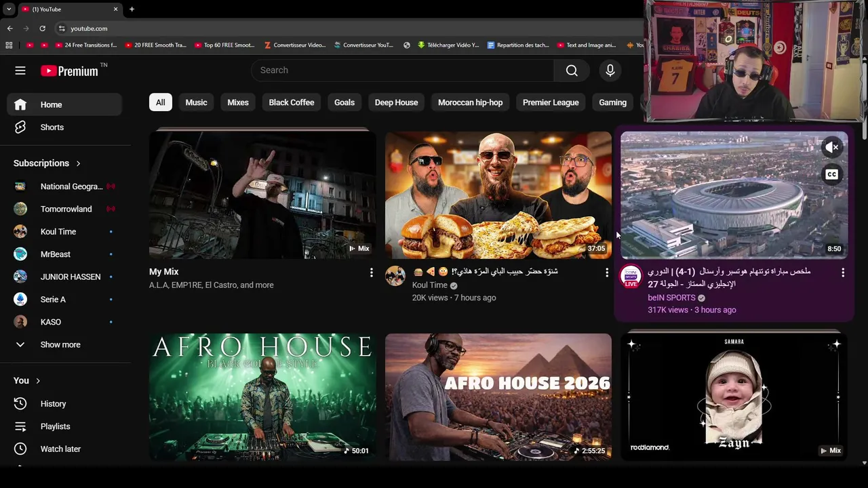Play the AFRO HOUSE 2026 video
Viewport: 868px width, 488px height.
pos(498,397)
